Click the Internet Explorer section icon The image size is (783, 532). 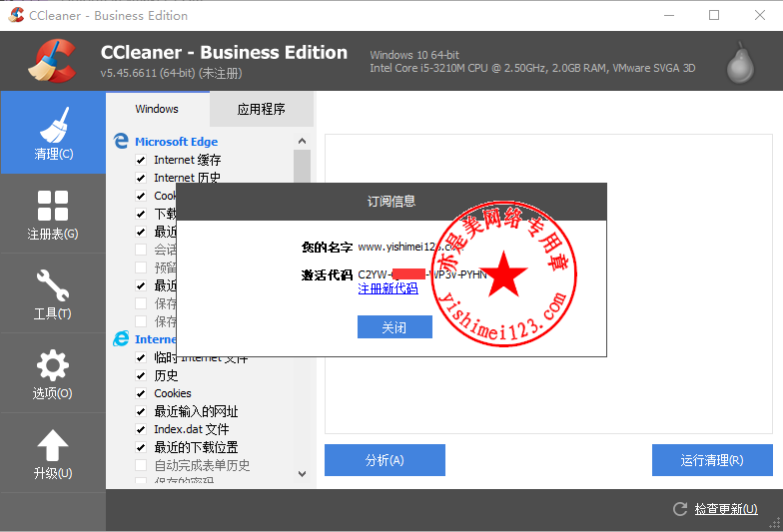(x=121, y=339)
